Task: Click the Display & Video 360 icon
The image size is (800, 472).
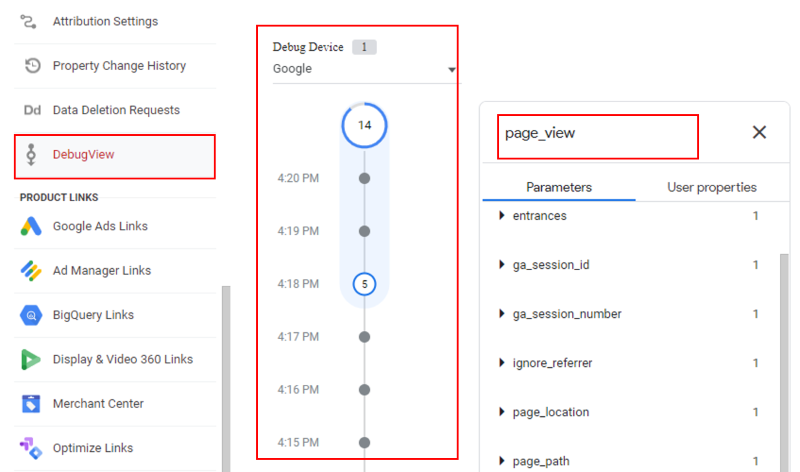Action: tap(31, 359)
